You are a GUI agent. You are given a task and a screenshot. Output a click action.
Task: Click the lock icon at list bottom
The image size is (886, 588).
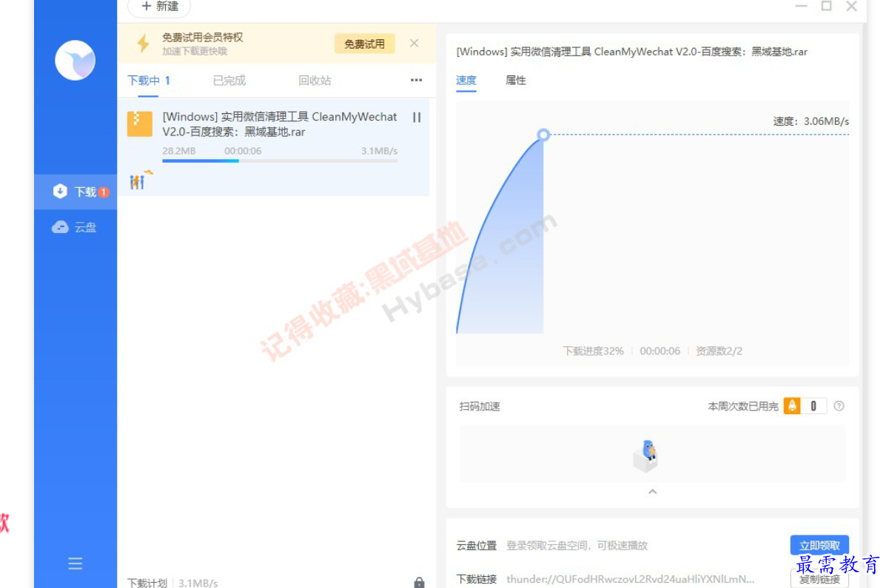(x=419, y=582)
